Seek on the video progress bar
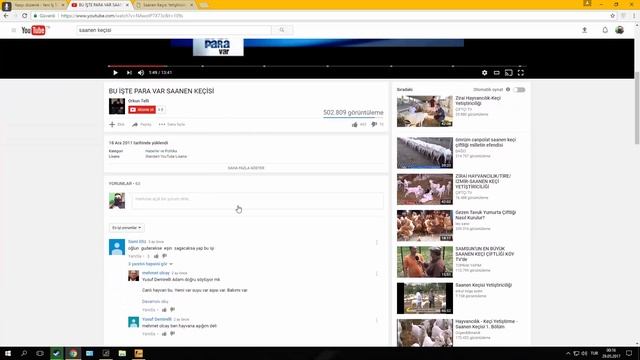This screenshot has height=360, width=640. point(317,66)
